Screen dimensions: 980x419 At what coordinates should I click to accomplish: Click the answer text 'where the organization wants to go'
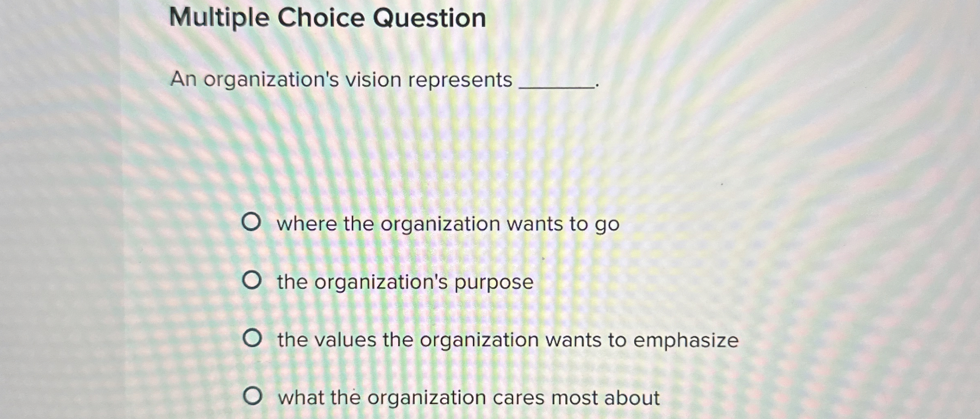(448, 224)
